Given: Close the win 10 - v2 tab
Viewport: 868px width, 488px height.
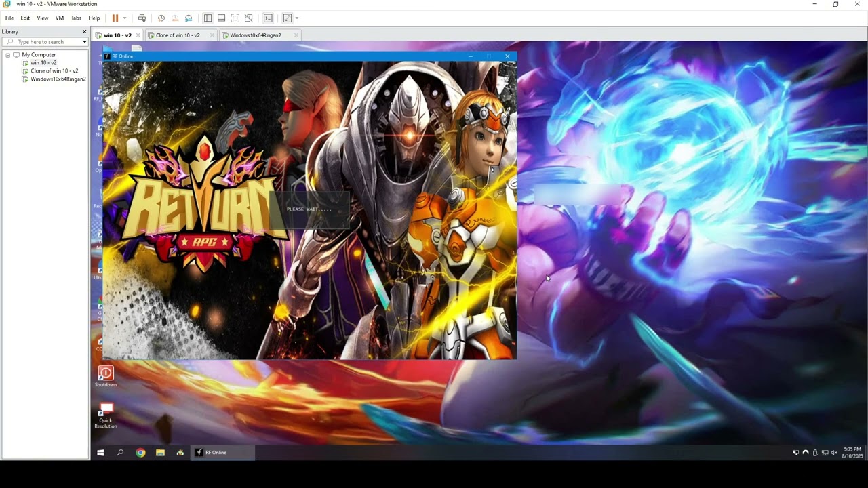Looking at the screenshot, I should (x=138, y=35).
